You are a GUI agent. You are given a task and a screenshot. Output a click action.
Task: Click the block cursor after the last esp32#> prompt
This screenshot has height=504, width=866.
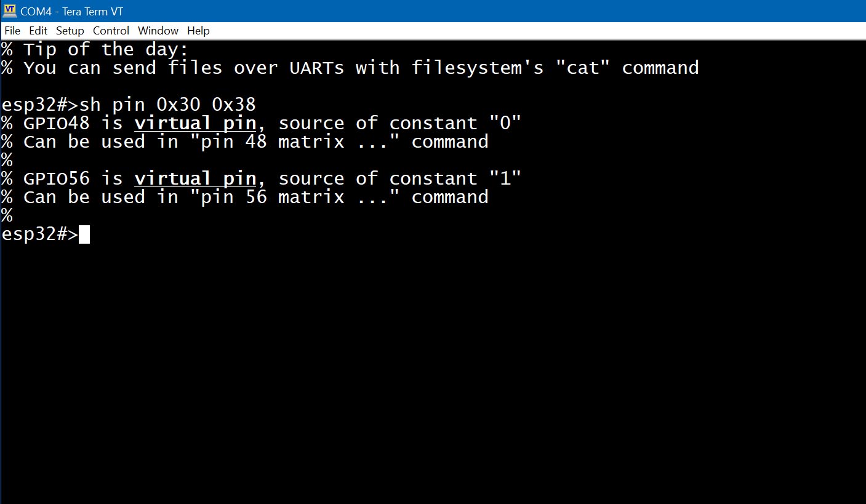84,234
